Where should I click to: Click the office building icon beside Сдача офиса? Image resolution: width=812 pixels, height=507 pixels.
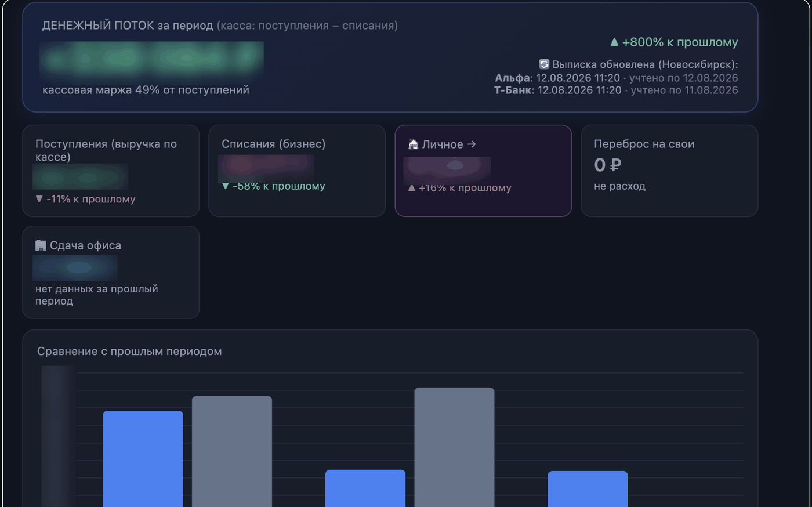click(41, 245)
